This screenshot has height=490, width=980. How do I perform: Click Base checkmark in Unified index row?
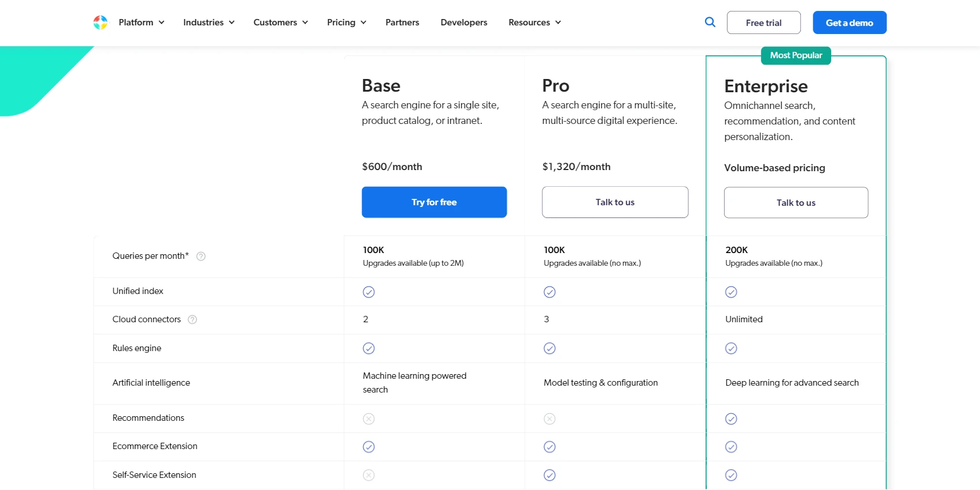click(x=369, y=292)
